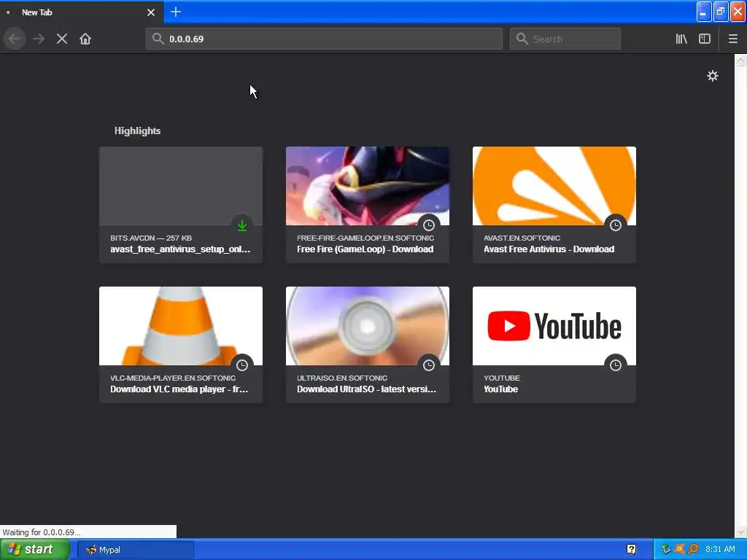Viewport: 747px width, 560px height.
Task: Click the 8:31 AM taskbar clock
Action: tap(720, 549)
